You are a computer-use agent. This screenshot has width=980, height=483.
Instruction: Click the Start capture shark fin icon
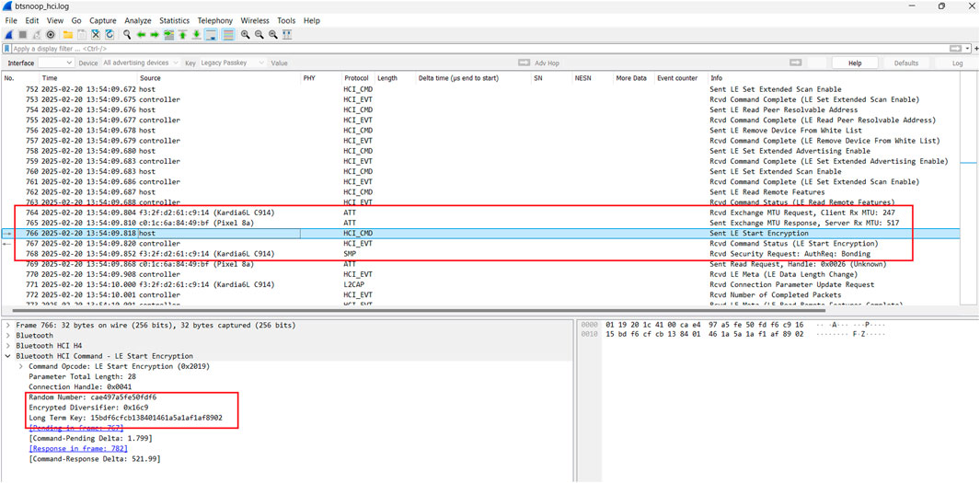point(10,34)
